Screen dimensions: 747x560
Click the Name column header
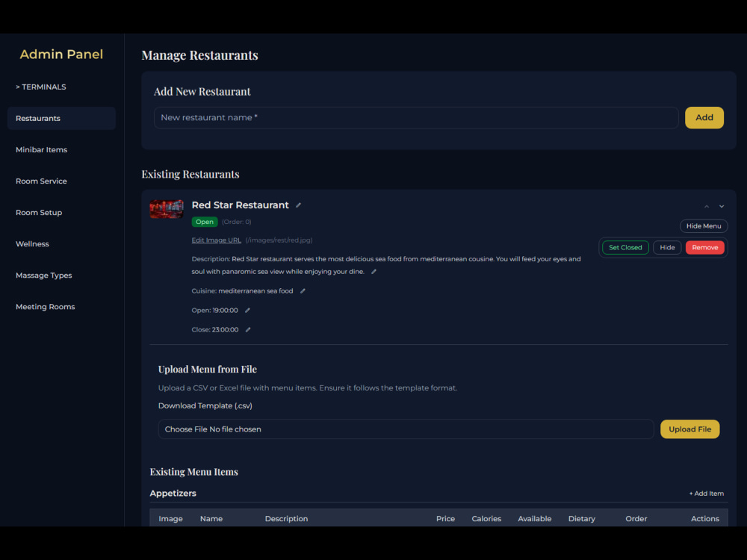click(x=211, y=519)
